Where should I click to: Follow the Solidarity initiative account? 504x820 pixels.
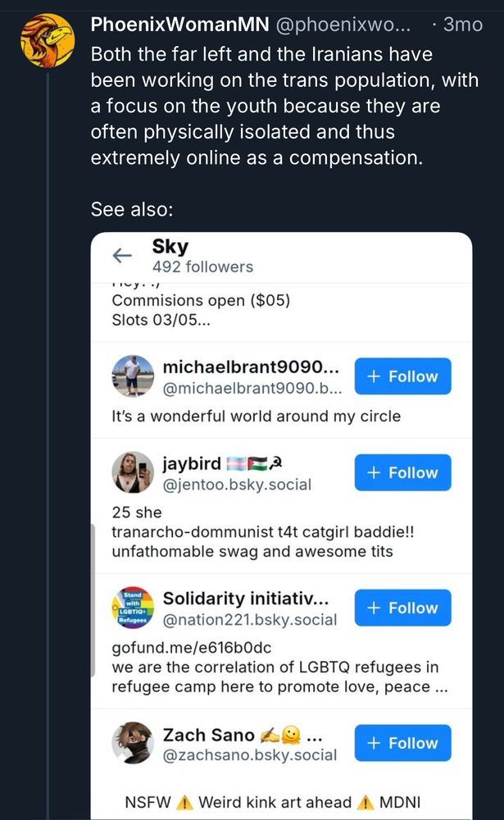point(402,607)
